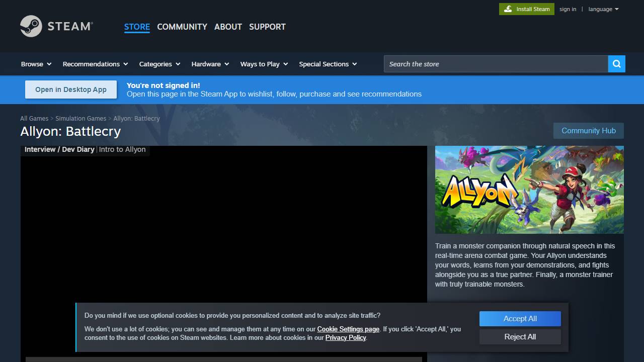This screenshot has height=362, width=644.
Task: Open the Community Hub button
Action: [x=589, y=131]
